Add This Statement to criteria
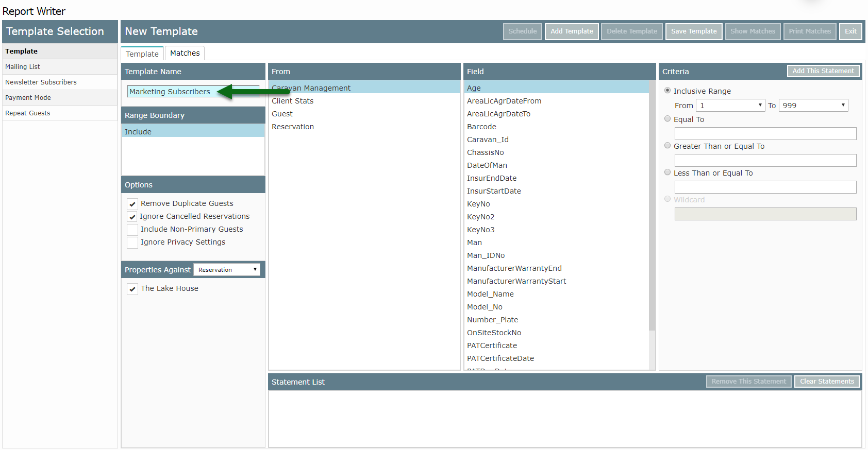The image size is (868, 450). coord(823,71)
